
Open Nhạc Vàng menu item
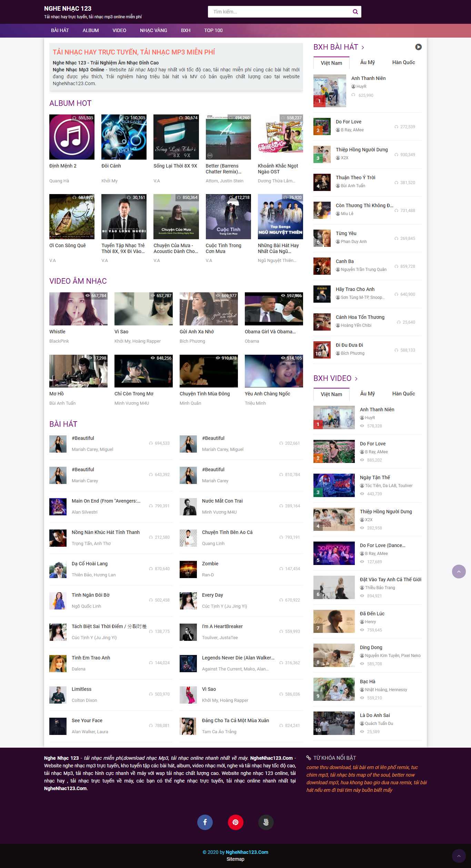(153, 30)
